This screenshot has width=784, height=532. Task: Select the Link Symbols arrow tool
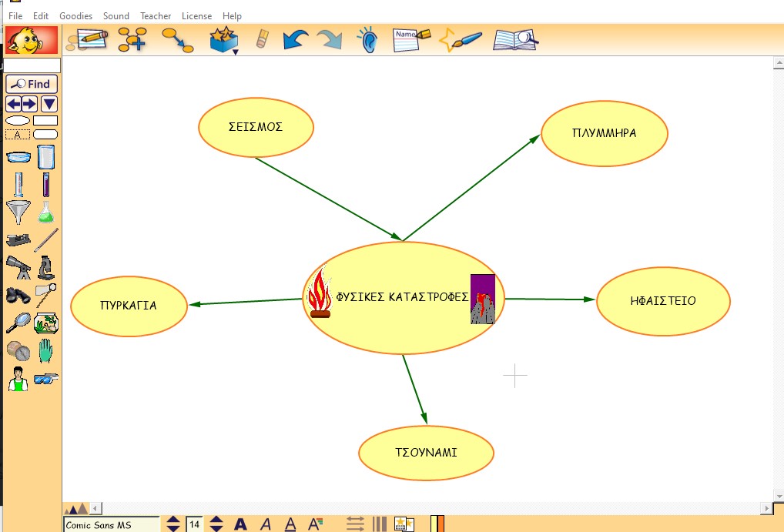tap(176, 39)
